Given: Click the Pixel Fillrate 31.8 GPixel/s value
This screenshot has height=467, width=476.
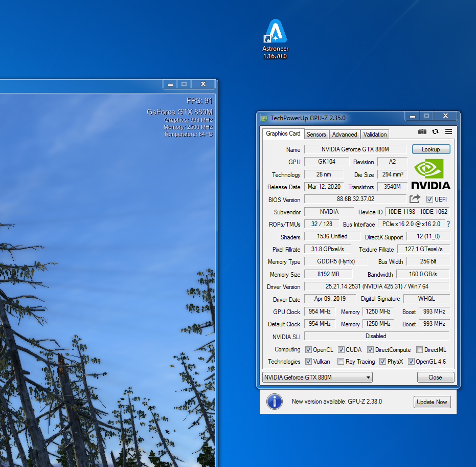Looking at the screenshot, I should coord(327,249).
